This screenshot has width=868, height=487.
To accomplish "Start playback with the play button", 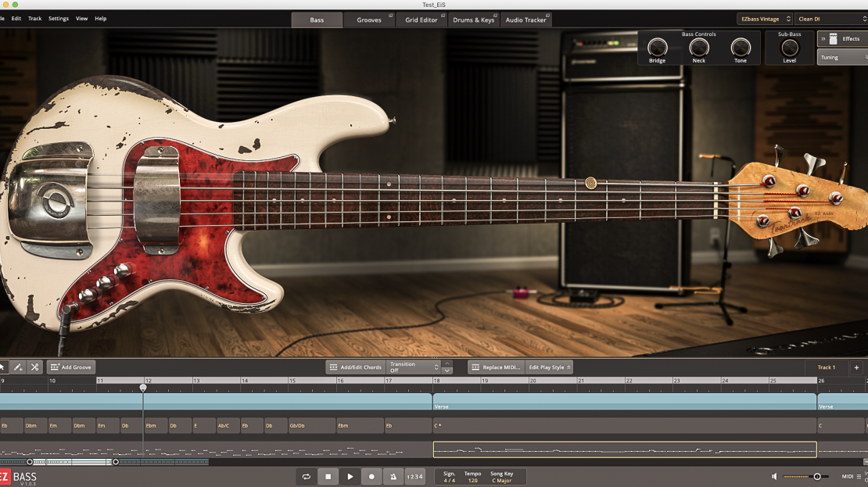I will pos(350,476).
